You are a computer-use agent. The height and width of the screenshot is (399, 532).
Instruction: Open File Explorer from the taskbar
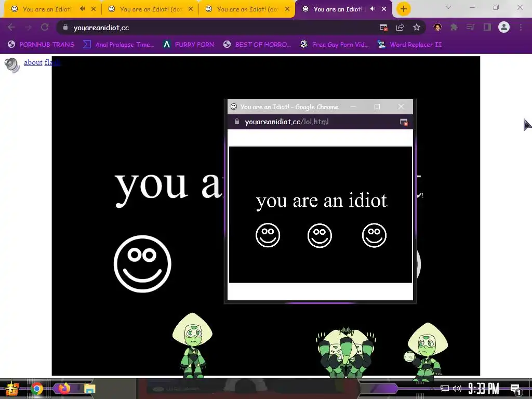pyautogui.click(x=89, y=389)
